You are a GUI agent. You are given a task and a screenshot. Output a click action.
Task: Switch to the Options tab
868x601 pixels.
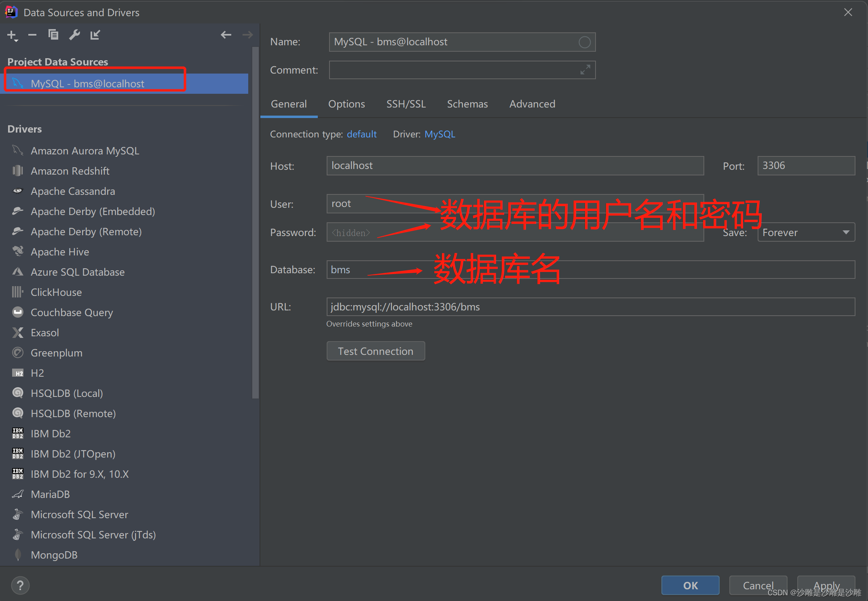346,104
